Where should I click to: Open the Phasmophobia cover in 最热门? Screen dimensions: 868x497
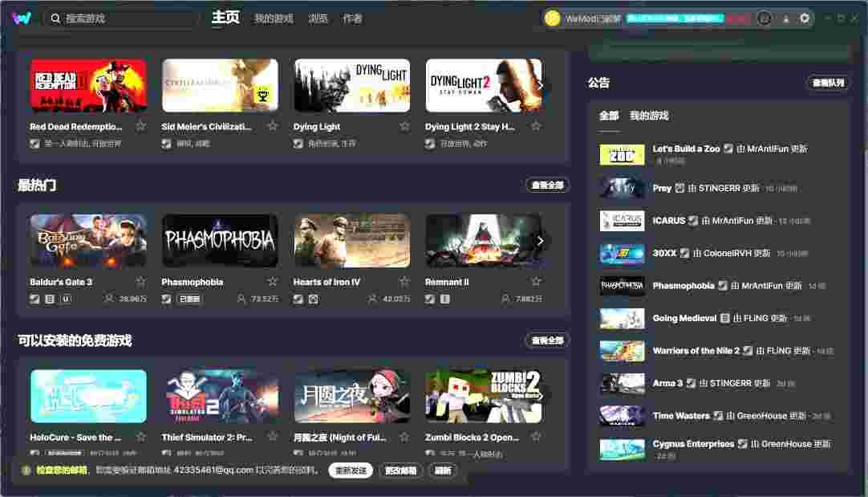[x=220, y=240]
